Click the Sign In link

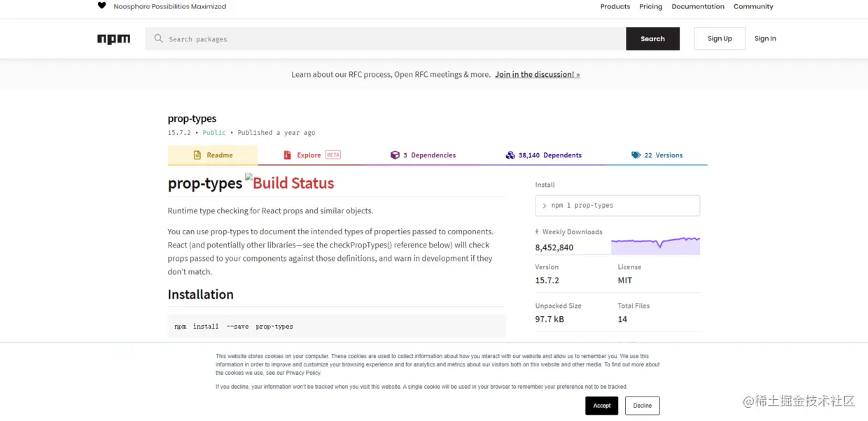(x=765, y=38)
